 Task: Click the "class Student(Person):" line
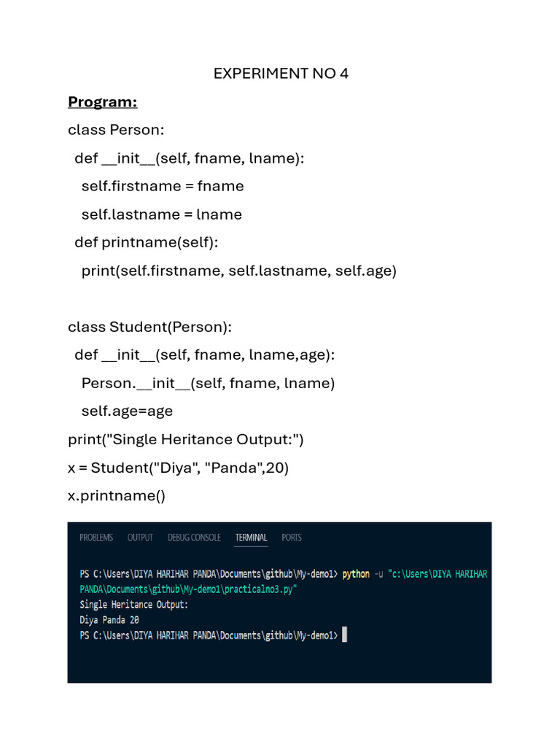coord(149,327)
